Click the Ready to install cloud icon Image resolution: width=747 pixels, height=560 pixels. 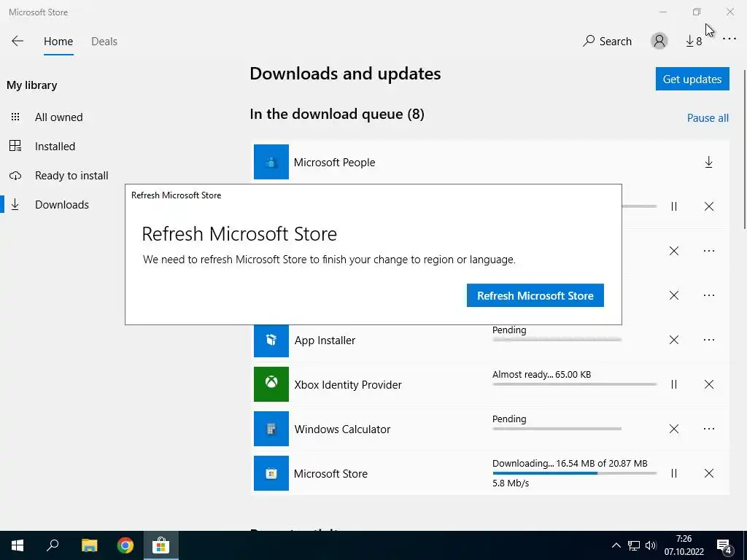[x=15, y=175]
